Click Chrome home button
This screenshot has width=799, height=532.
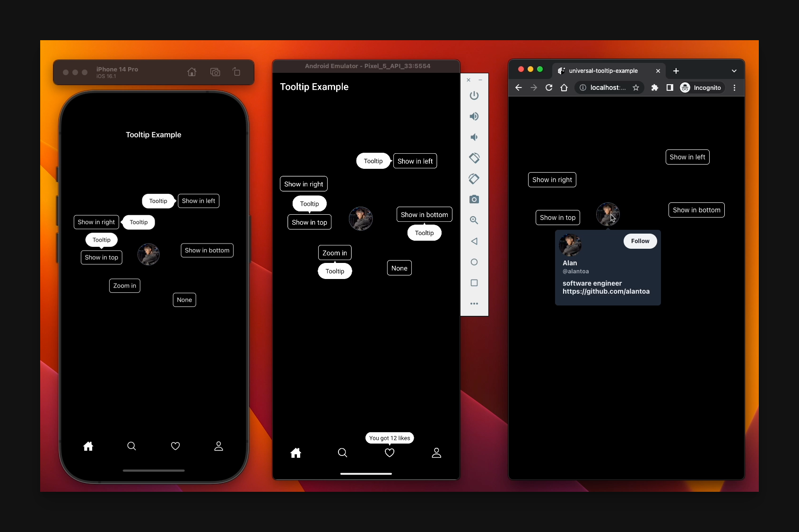click(x=564, y=87)
